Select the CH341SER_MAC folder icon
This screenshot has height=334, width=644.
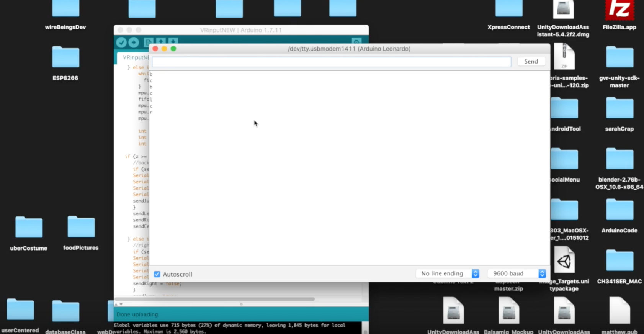(x=619, y=261)
